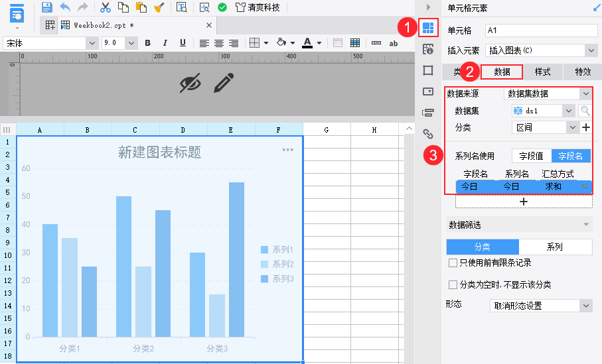Image resolution: width=602 pixels, height=364 pixels.
Task: Click the insert widget control icon
Action: coord(376,43)
